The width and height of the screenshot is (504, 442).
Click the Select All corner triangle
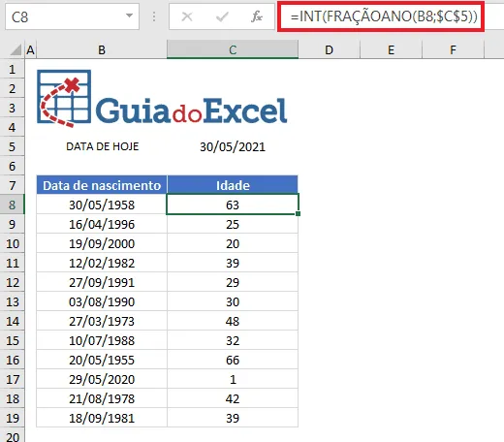tap(16, 50)
